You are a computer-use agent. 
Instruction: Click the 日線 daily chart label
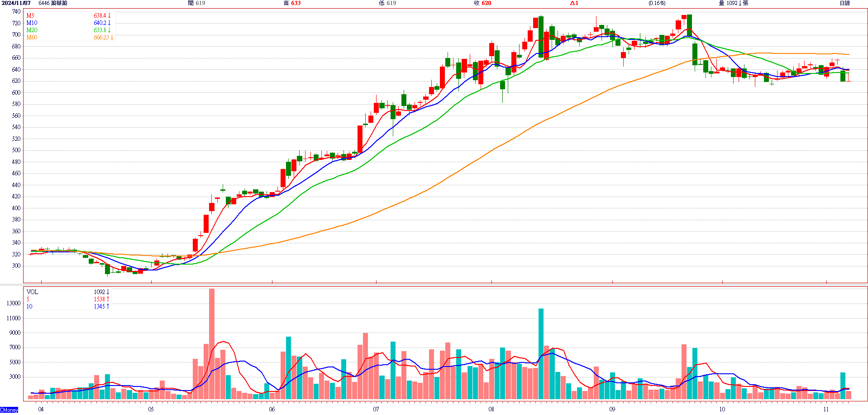[x=844, y=3]
